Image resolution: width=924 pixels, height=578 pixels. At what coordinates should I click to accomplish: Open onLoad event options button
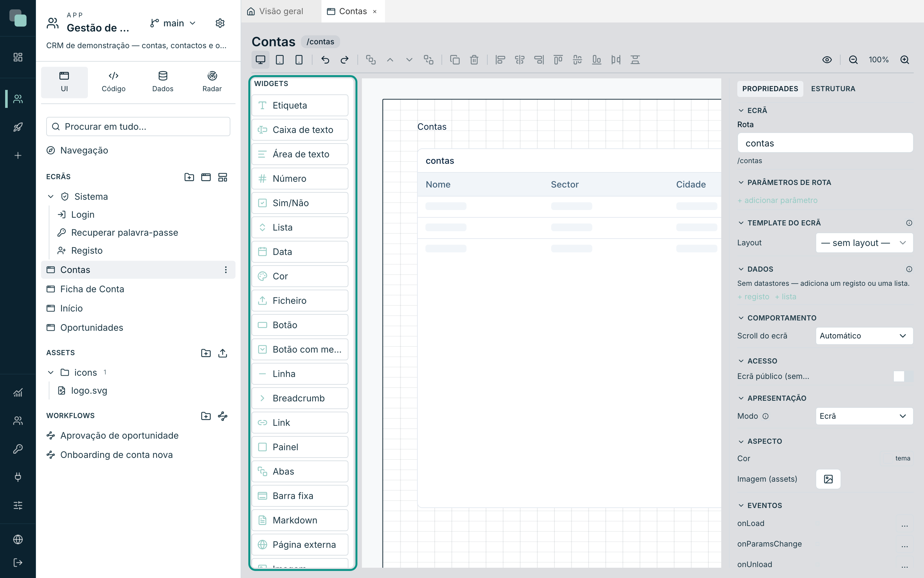tap(904, 524)
